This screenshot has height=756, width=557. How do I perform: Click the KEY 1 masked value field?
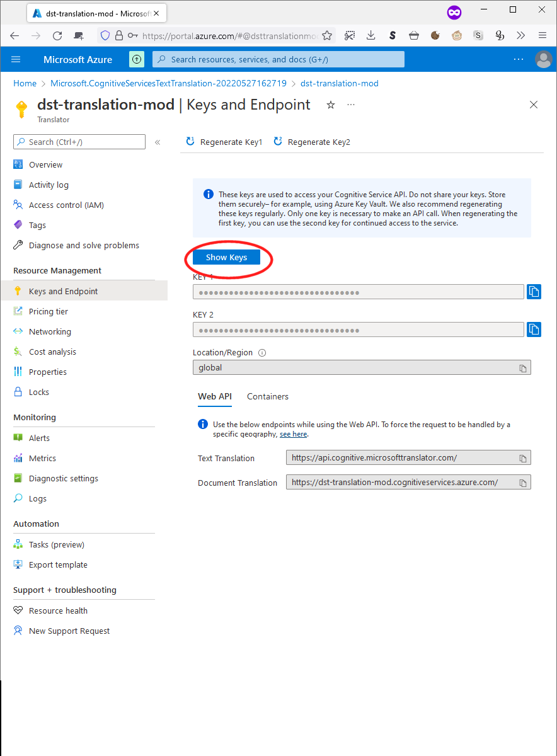[359, 292]
